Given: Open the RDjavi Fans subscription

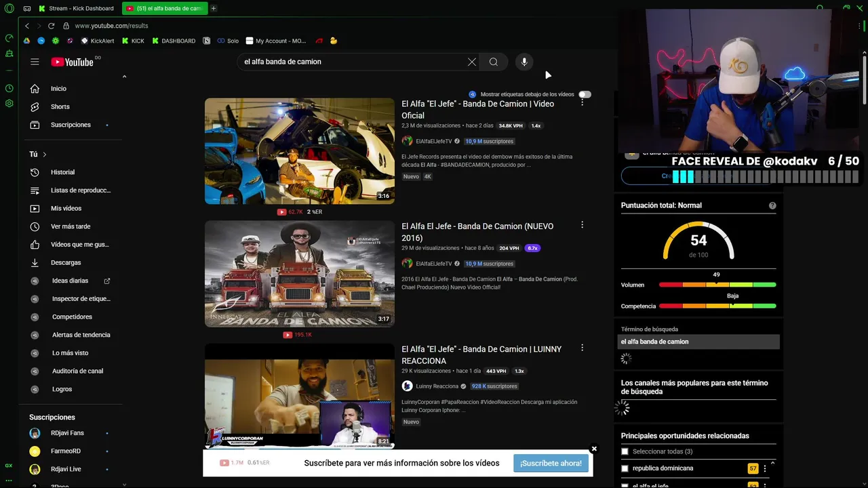Looking at the screenshot, I should point(67,433).
